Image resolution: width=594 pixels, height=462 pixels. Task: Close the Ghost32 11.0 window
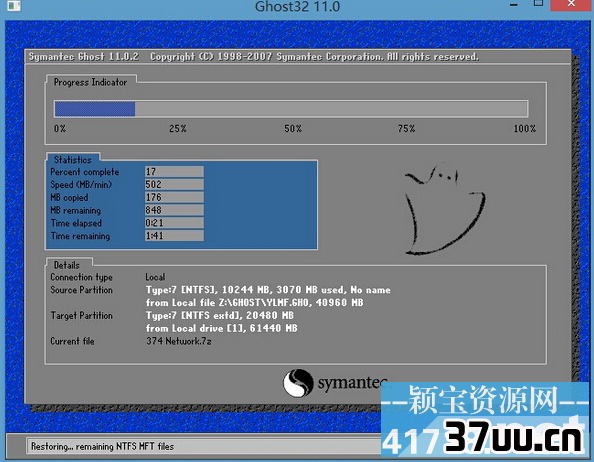coord(572,4)
